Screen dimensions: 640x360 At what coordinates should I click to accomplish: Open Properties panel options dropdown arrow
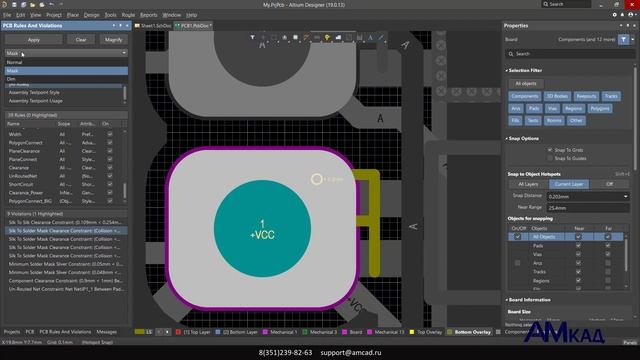[x=621, y=26]
